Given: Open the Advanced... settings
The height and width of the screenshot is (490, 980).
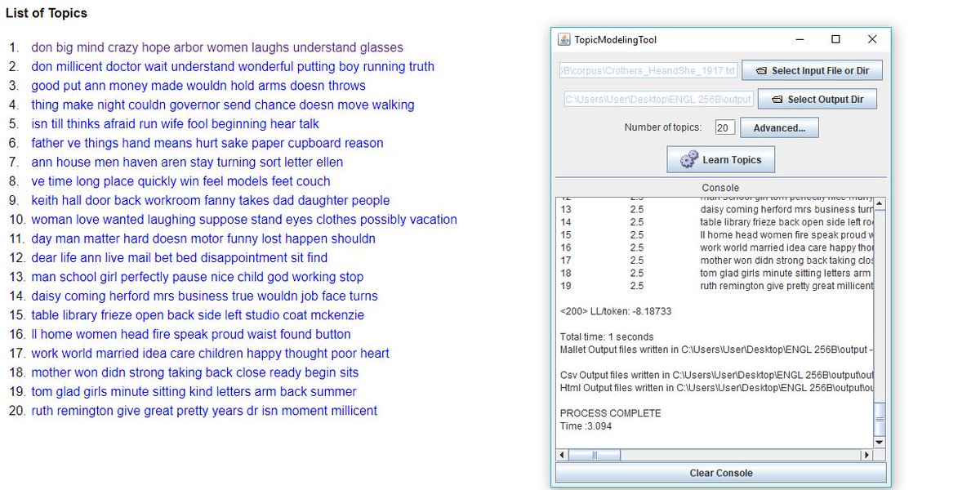Looking at the screenshot, I should click(x=779, y=127).
